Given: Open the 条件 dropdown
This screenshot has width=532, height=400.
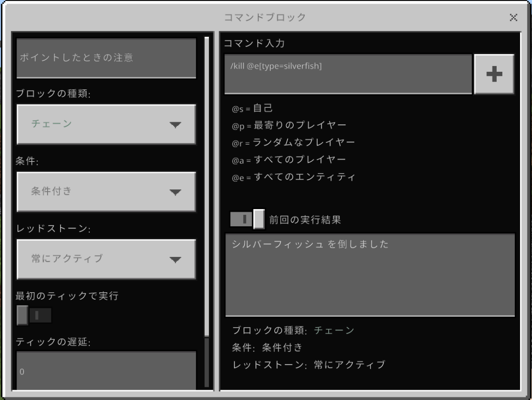Looking at the screenshot, I should [x=106, y=192].
